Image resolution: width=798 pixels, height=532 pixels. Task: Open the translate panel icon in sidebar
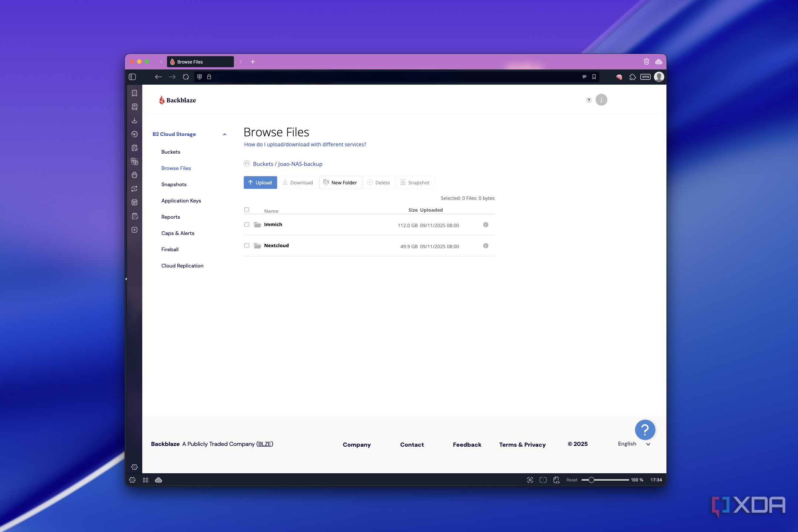pyautogui.click(x=134, y=161)
